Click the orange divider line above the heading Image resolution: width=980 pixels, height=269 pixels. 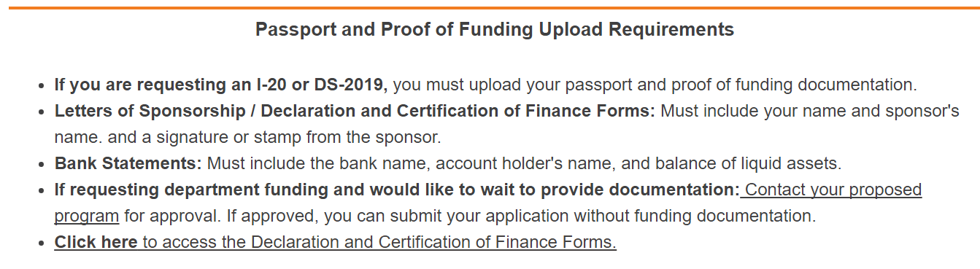[490, 7]
